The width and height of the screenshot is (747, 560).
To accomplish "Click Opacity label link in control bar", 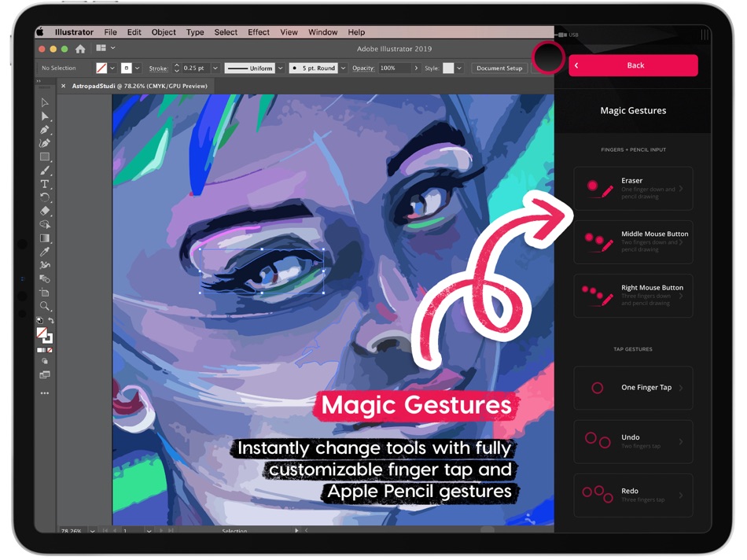I will [363, 68].
